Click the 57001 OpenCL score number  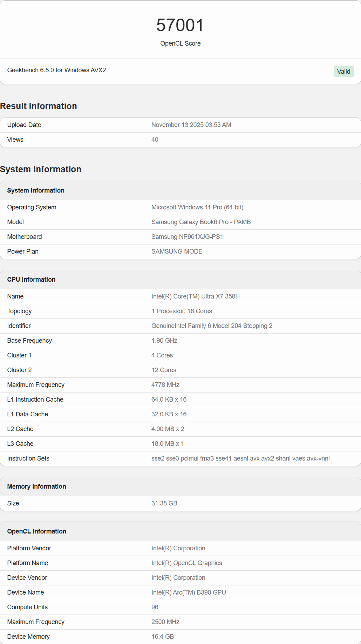coord(180,25)
